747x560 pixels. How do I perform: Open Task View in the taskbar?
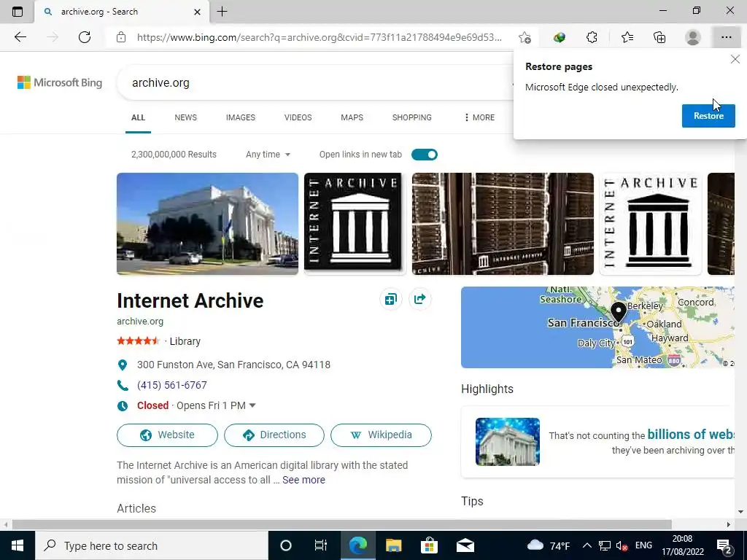tap(321, 545)
